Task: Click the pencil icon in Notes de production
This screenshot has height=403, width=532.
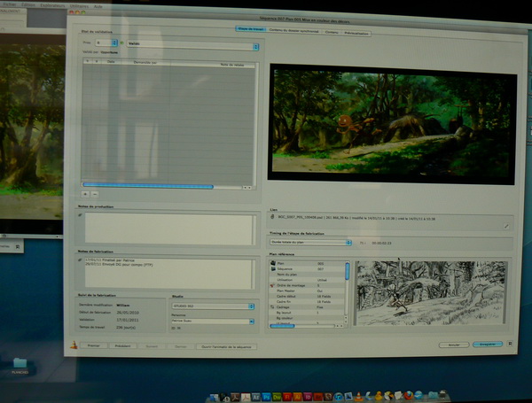Action: coord(80,215)
